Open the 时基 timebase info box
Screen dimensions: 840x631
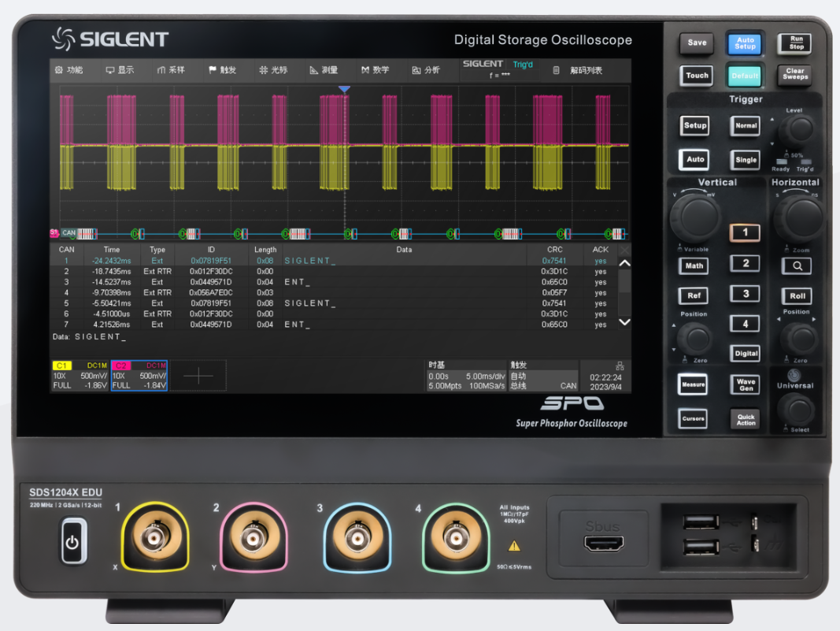pyautogui.click(x=466, y=375)
